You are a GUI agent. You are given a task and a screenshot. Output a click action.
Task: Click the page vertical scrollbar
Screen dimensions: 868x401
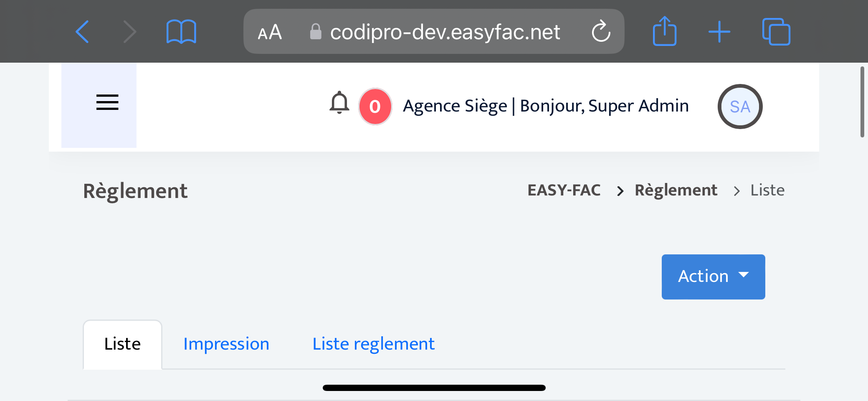tap(862, 102)
